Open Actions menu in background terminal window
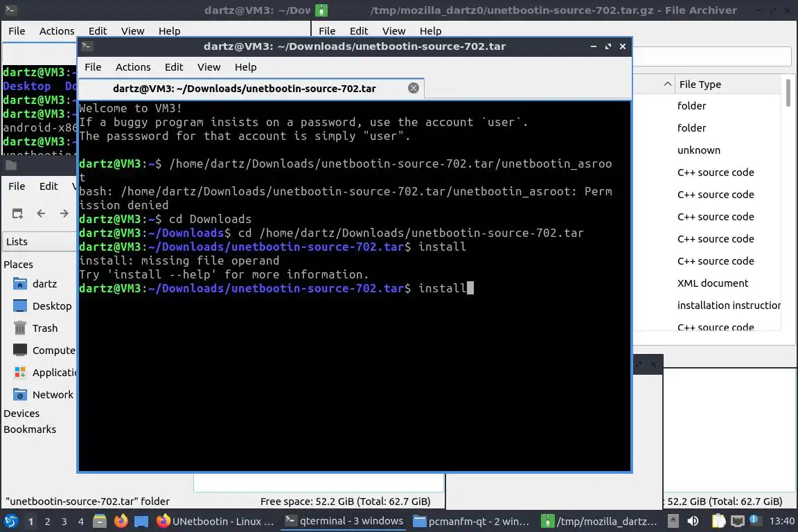This screenshot has width=798, height=532. pyautogui.click(x=57, y=31)
